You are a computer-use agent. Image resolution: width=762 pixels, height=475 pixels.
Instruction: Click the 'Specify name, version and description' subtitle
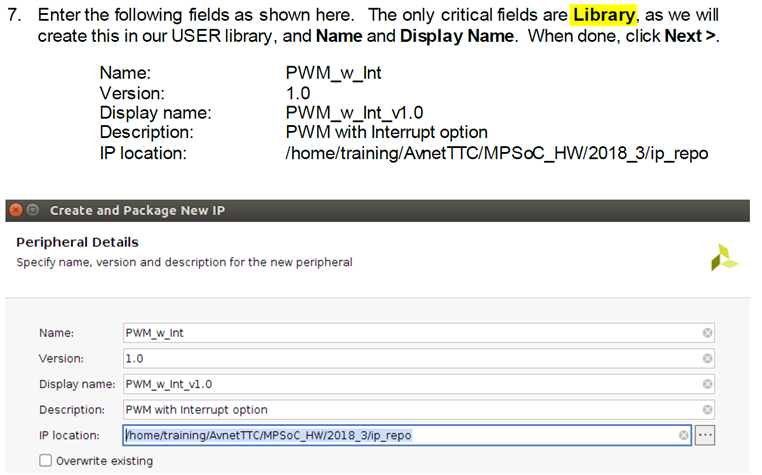(x=184, y=263)
